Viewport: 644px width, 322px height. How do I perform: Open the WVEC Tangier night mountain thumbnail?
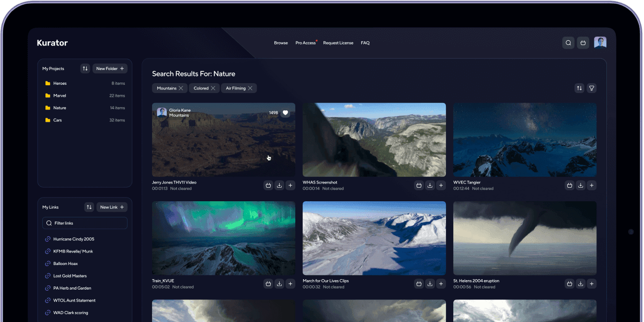click(x=525, y=140)
